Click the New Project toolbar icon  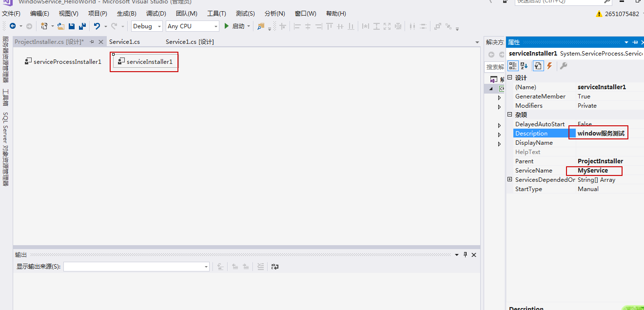tap(44, 26)
